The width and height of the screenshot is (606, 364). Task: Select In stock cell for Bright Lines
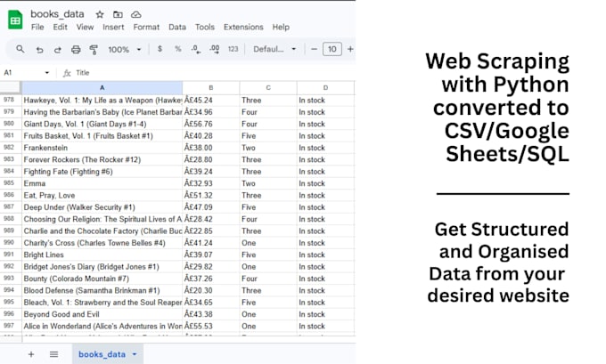325,255
